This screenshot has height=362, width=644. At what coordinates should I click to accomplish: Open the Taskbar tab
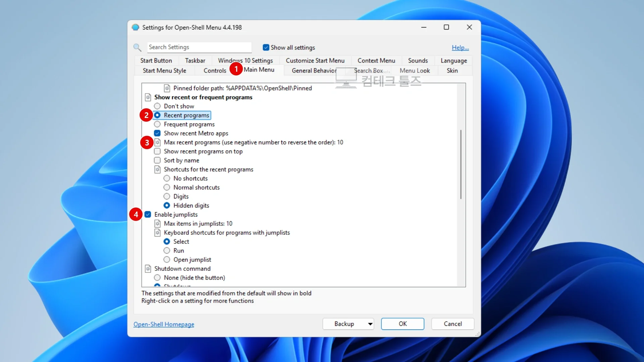(195, 61)
